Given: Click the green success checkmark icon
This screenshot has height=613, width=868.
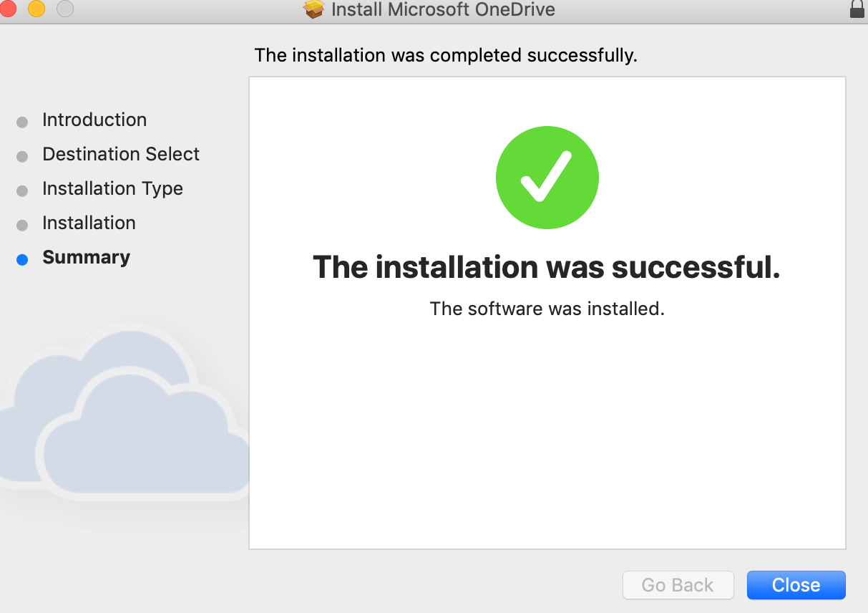Looking at the screenshot, I should pyautogui.click(x=547, y=178).
